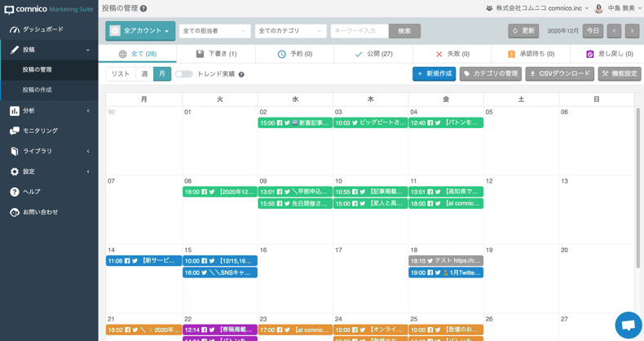
Task: Open 投稿の作成 in the sidebar
Action: point(49,90)
